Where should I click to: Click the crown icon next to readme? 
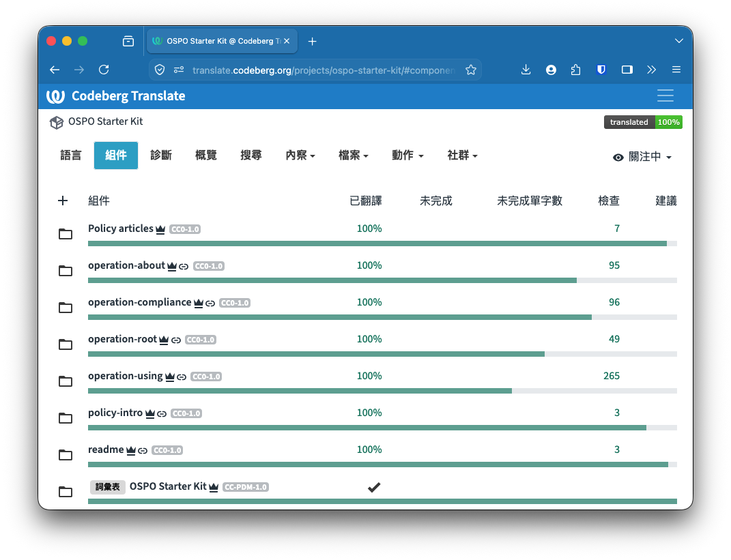[x=131, y=450]
